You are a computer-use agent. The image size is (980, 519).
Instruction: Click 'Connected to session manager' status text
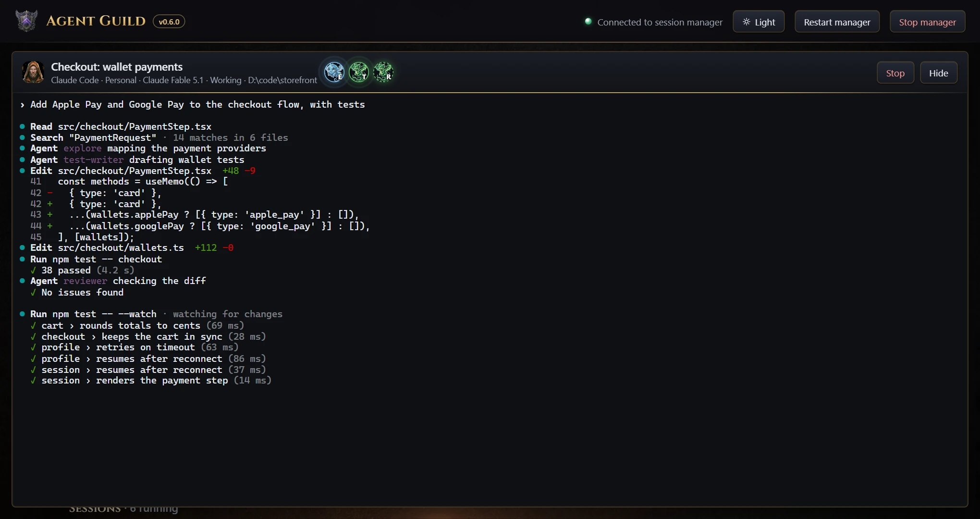[660, 22]
